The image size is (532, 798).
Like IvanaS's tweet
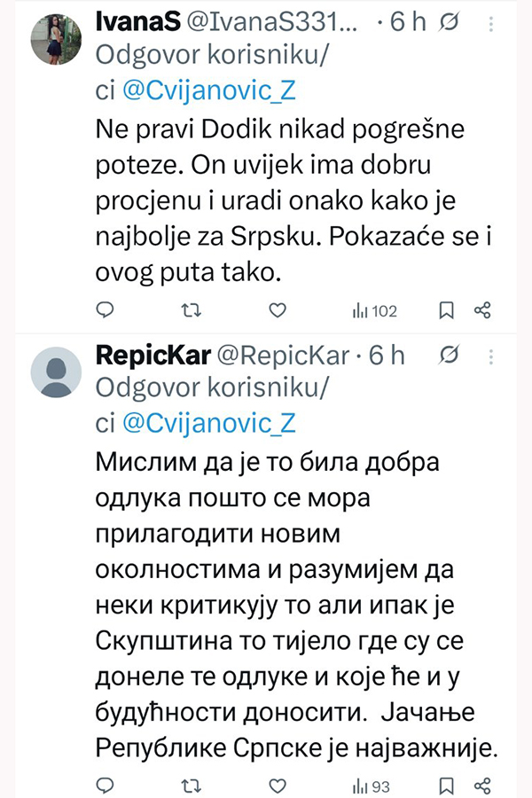pyautogui.click(x=277, y=310)
